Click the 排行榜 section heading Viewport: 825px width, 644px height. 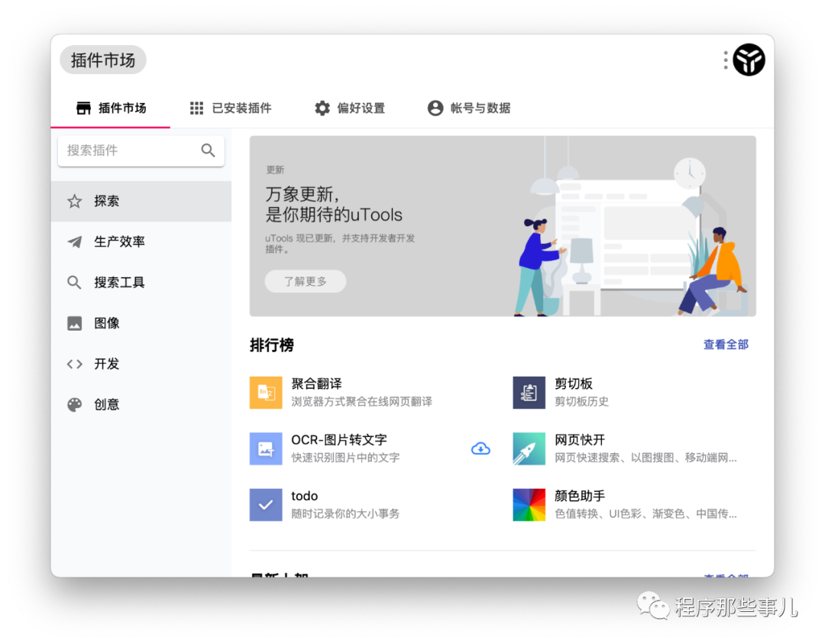click(271, 345)
